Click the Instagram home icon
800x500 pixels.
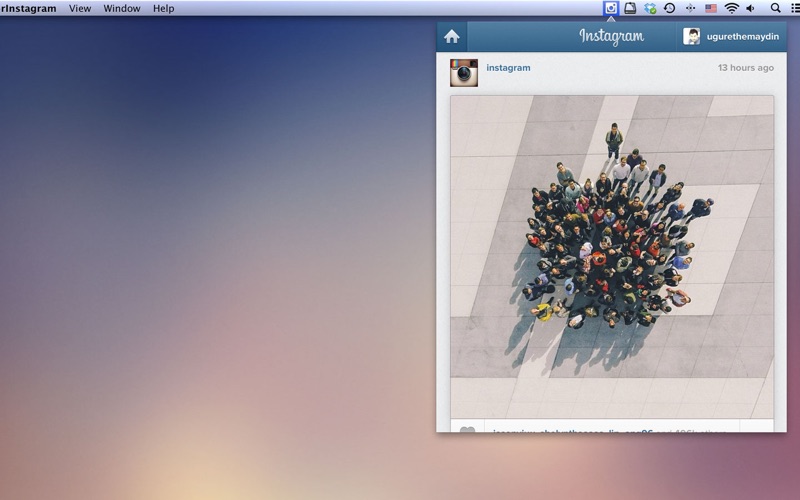452,37
